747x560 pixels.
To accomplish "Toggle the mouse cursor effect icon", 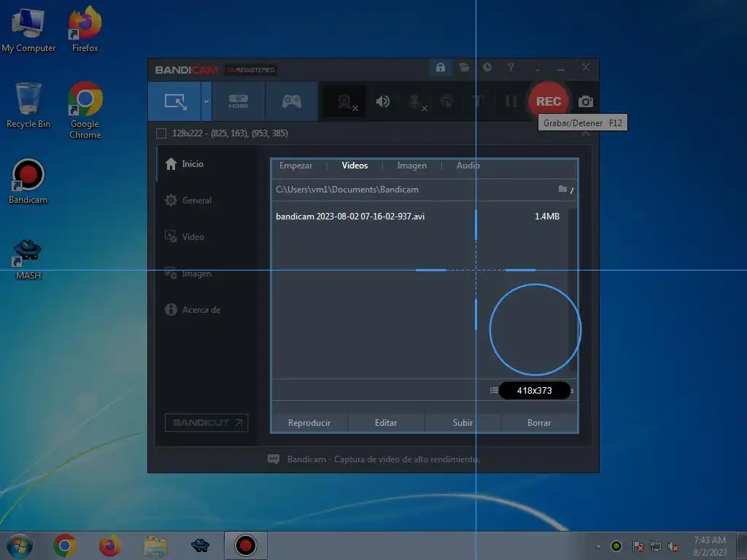I will [x=446, y=101].
